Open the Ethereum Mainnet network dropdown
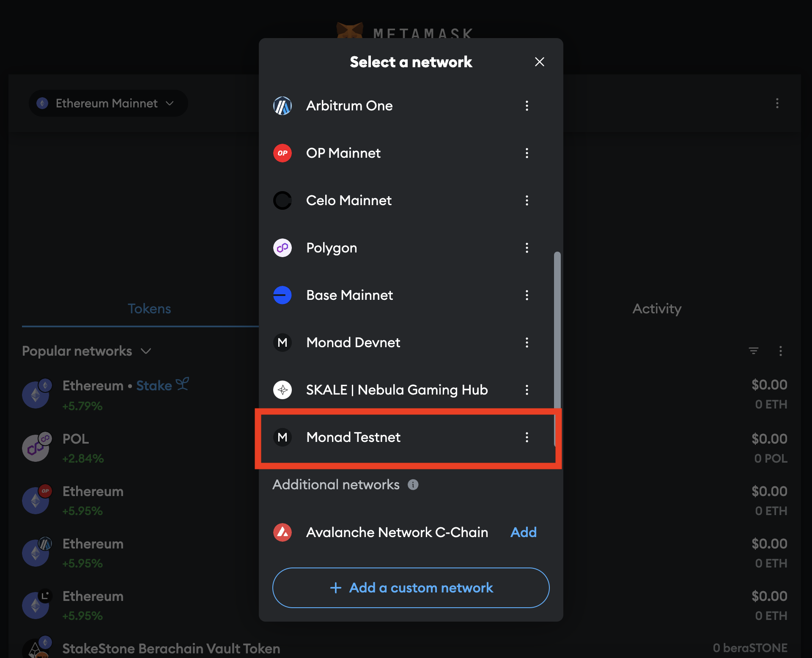This screenshot has height=658, width=812. 108,103
